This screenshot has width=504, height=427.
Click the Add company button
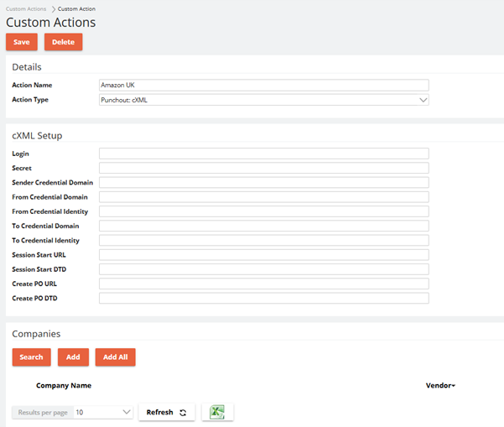point(73,357)
